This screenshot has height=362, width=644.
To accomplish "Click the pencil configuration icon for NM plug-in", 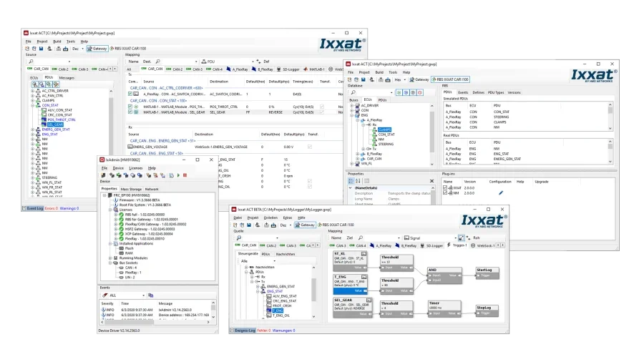I will (x=501, y=193).
